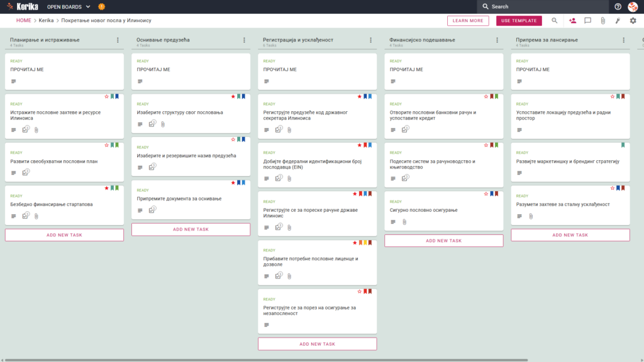Open menu for Припрема за лансирање column
Image resolution: width=644 pixels, height=362 pixels.
tap(624, 40)
